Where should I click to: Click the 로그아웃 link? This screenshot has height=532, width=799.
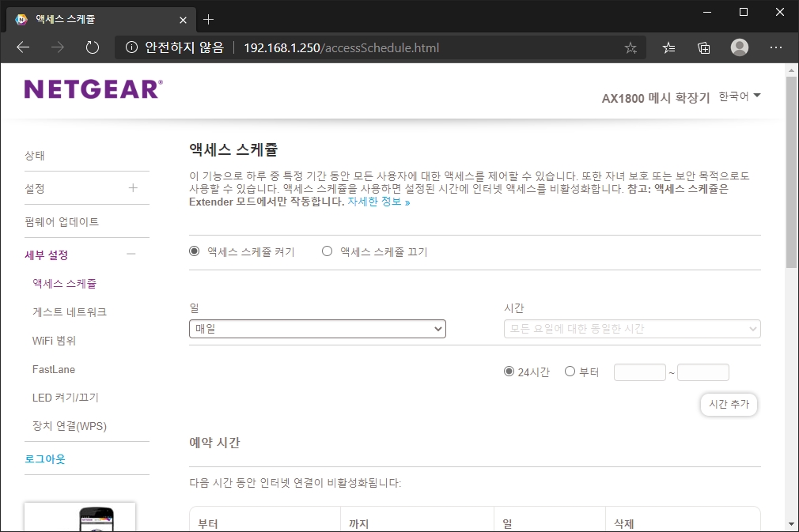coord(45,458)
